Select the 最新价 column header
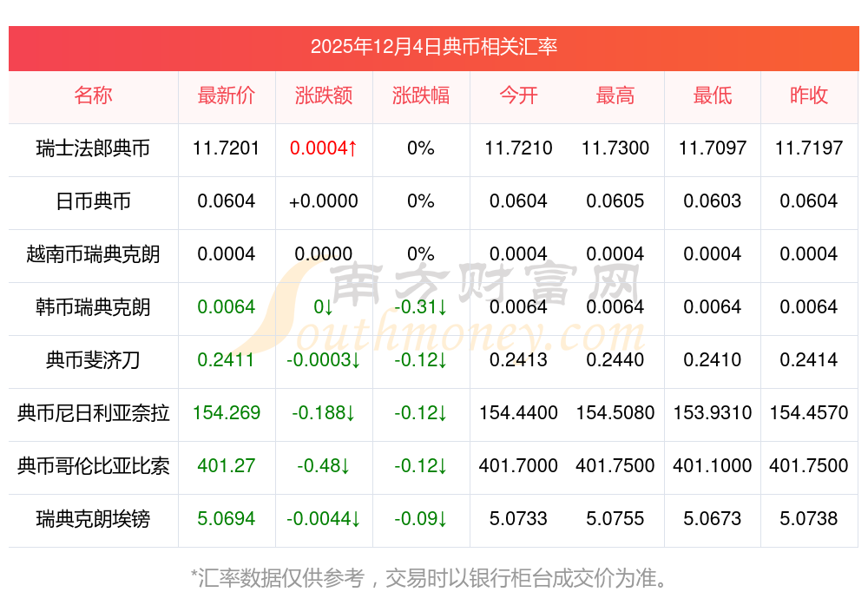The width and height of the screenshot is (868, 605). pos(227,95)
